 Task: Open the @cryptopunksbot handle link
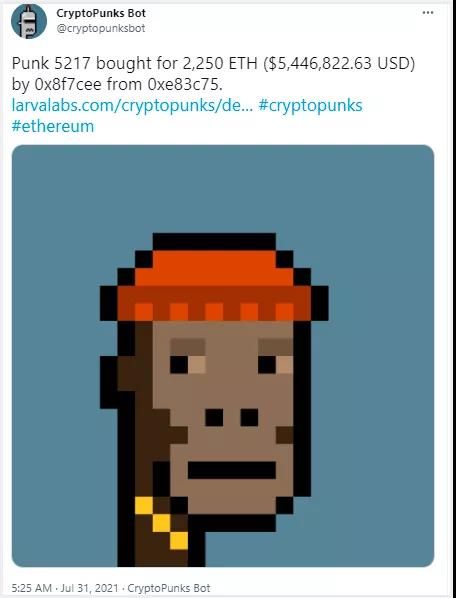(x=101, y=29)
